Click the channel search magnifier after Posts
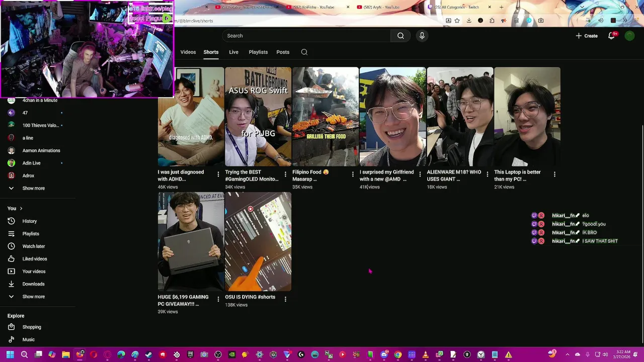The width and height of the screenshot is (644, 362). click(304, 52)
